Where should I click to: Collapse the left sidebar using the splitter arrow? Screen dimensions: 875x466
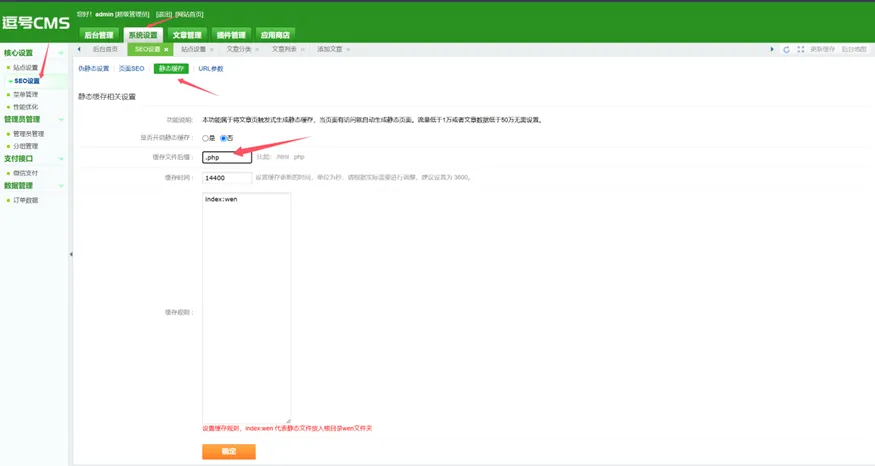coord(70,254)
